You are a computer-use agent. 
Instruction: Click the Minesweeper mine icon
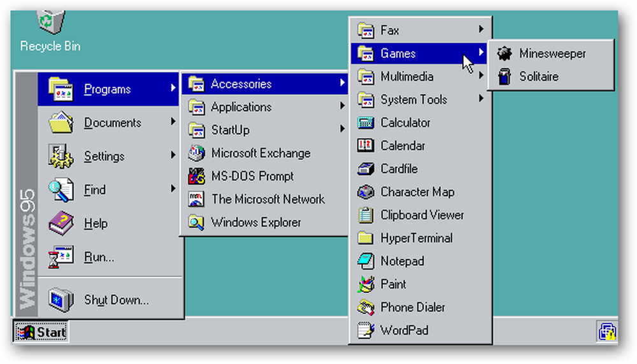click(x=505, y=53)
